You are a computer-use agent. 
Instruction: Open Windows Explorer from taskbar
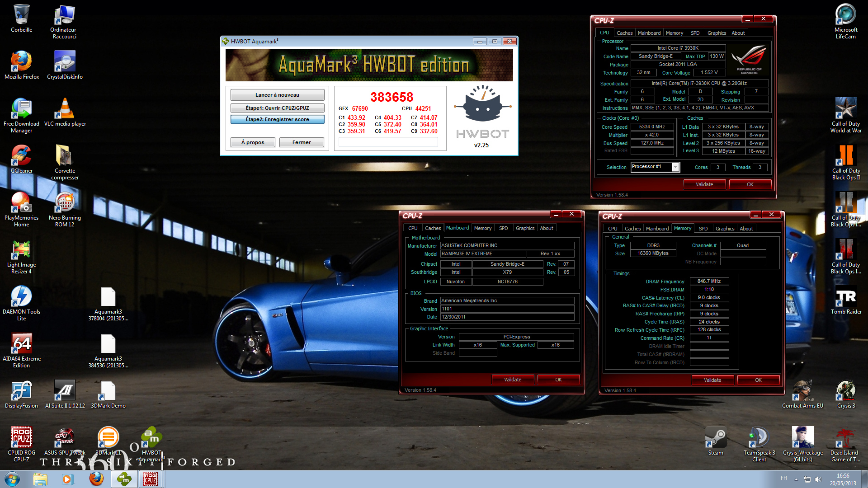click(40, 479)
